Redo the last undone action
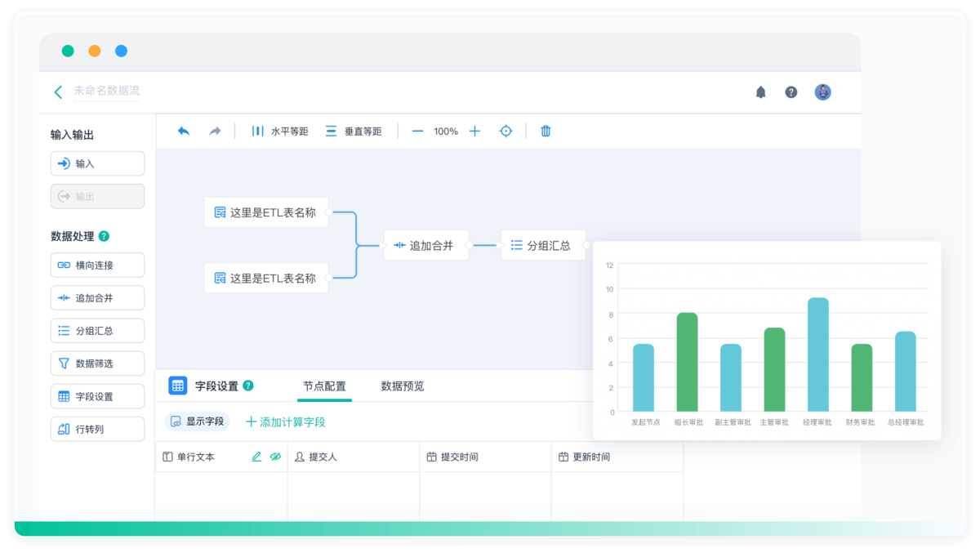980x553 pixels. 215,132
